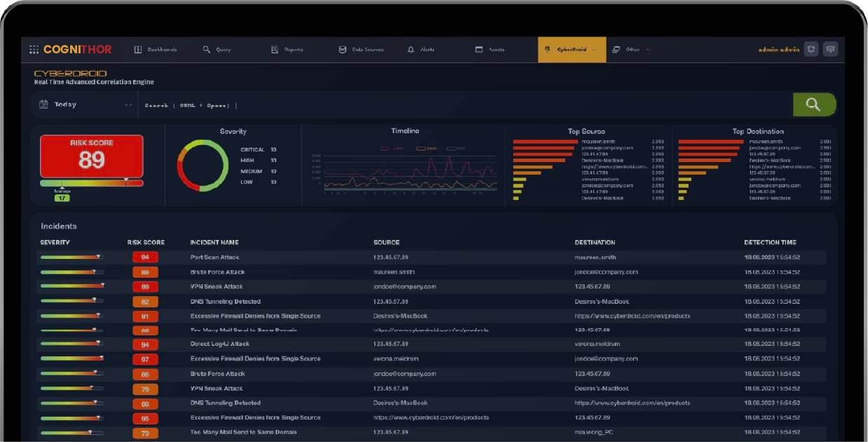Click the Port Scan Attack severity slider

coord(72,257)
